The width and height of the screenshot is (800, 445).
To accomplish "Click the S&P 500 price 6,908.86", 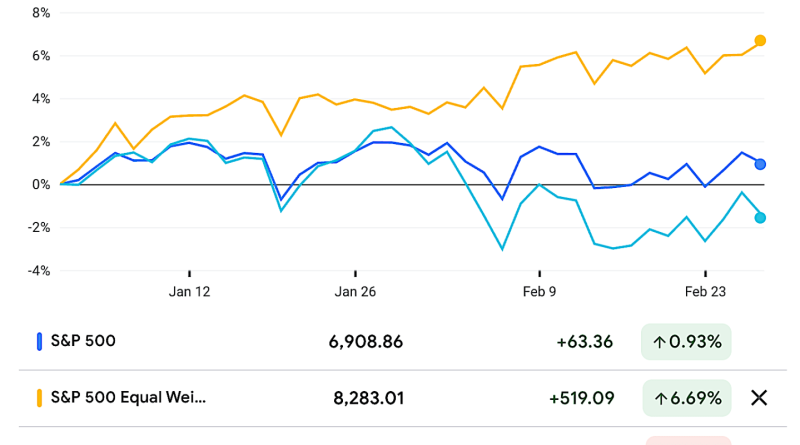I will tap(366, 342).
